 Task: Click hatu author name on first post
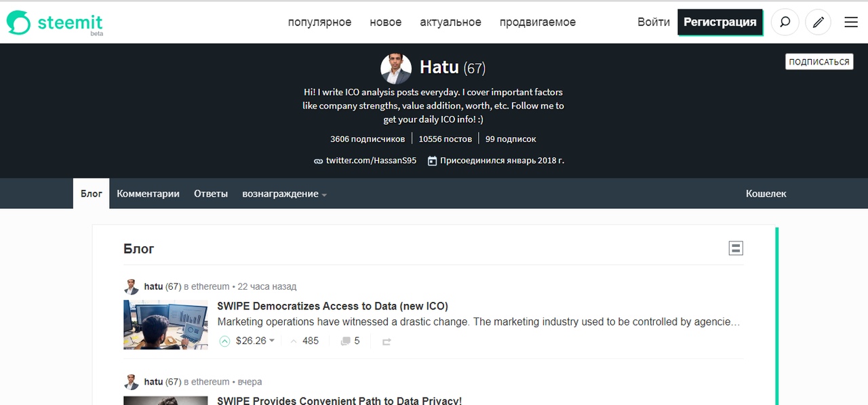coord(153,287)
